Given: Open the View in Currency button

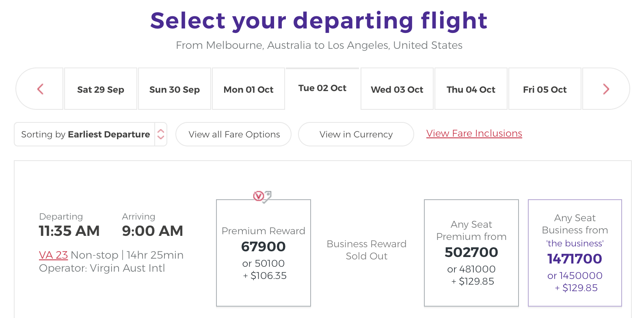Looking at the screenshot, I should [x=356, y=134].
